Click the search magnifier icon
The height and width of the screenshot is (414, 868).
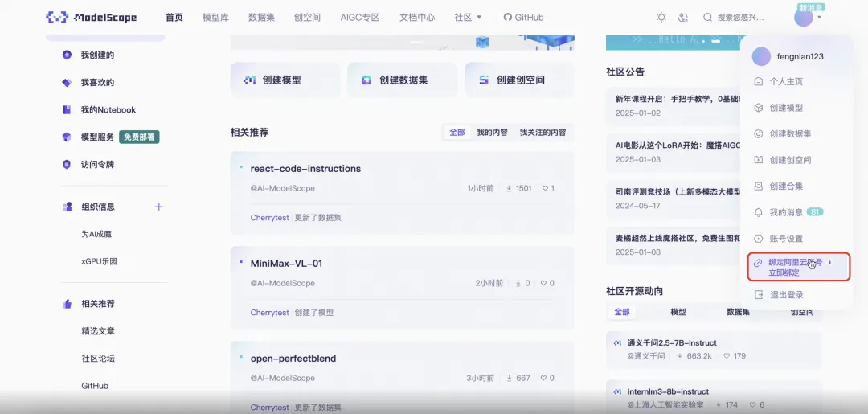[x=707, y=17]
